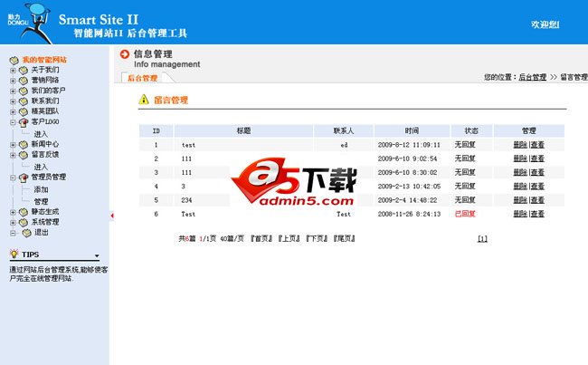View message 4 dated 2009-2-13
The height and width of the screenshot is (365, 588).
point(537,187)
